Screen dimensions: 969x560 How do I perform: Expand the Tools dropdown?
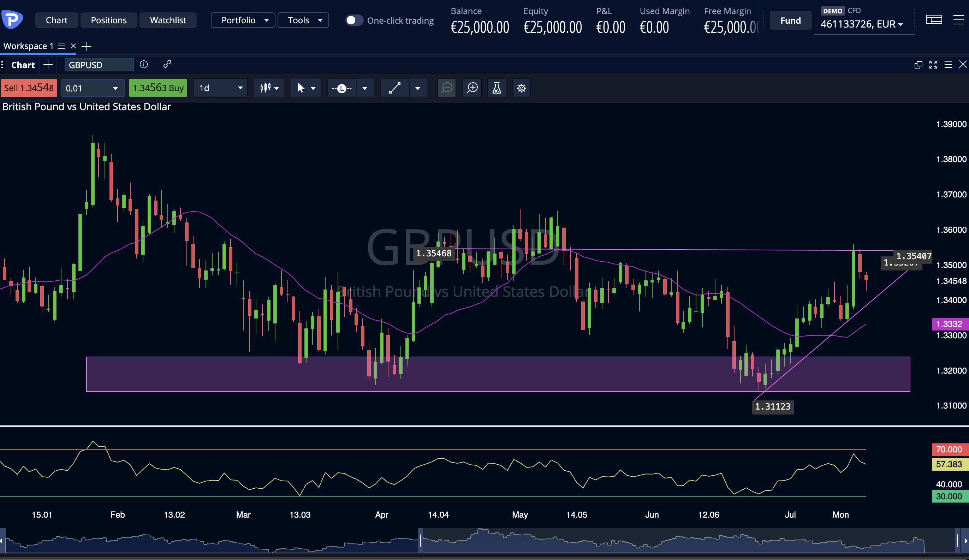[303, 20]
